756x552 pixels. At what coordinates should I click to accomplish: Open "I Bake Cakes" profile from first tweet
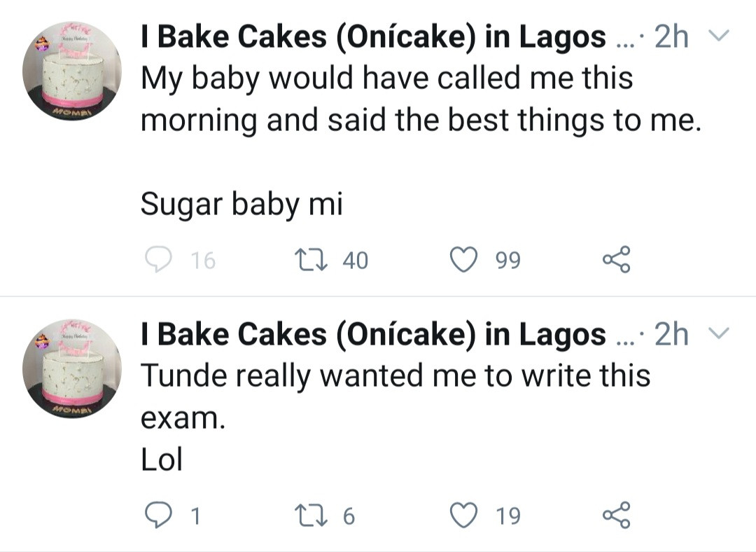click(373, 38)
